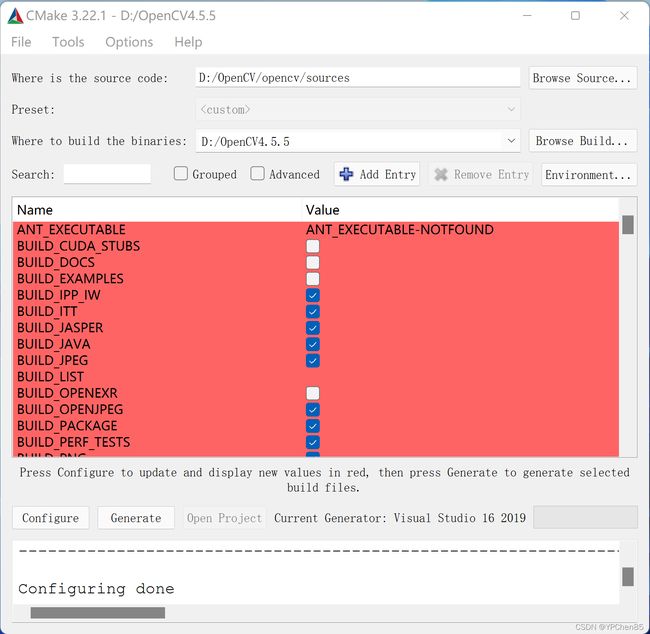Select the BUILD_IPP_IW entry name
This screenshot has height=634, width=650.
pyautogui.click(x=58, y=295)
